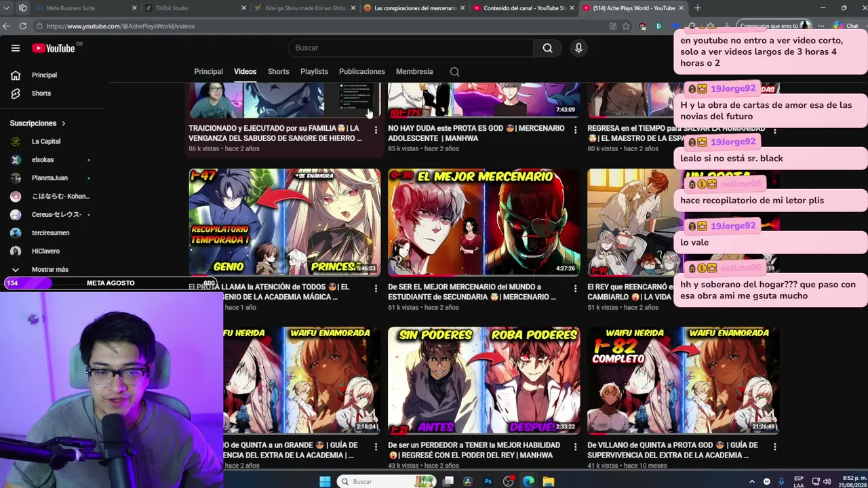Open De SER EL MEJOR MERCENARIO video title
This screenshot has height=488, width=868.
[x=472, y=292]
